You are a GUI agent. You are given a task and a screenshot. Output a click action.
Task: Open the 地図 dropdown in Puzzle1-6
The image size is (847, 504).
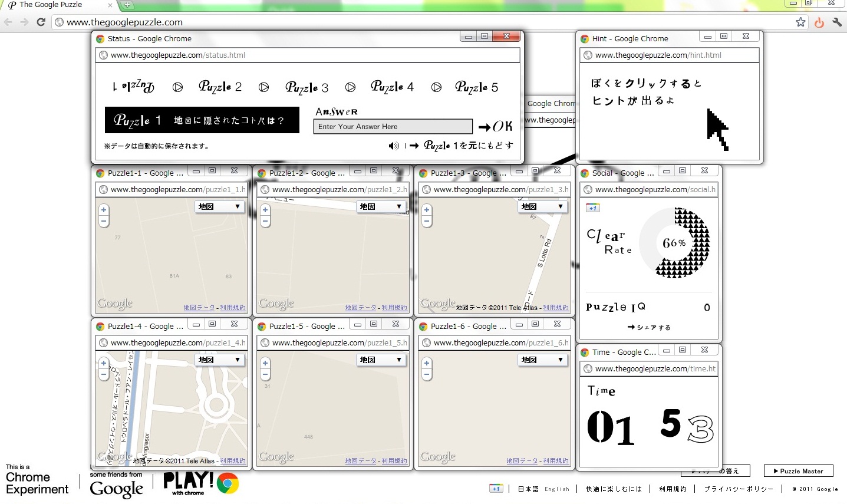point(543,360)
